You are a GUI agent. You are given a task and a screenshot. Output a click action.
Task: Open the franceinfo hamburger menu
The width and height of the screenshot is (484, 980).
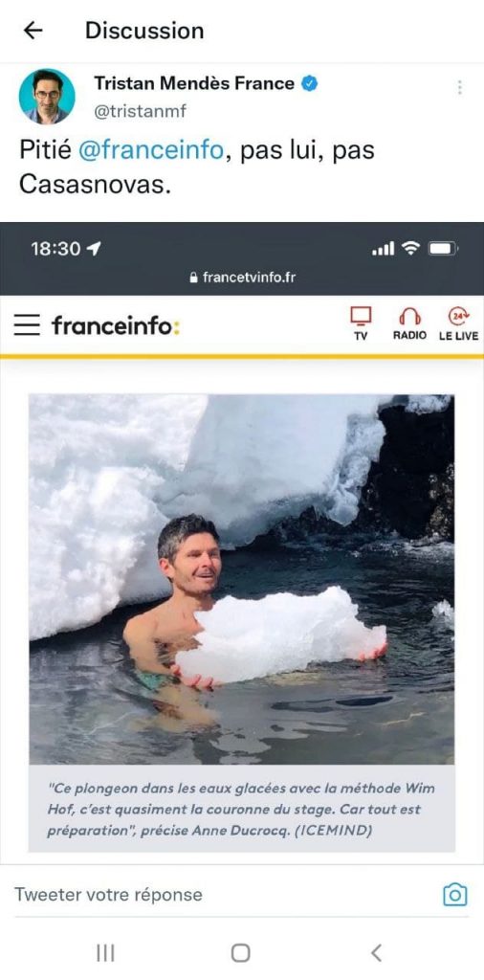(27, 325)
